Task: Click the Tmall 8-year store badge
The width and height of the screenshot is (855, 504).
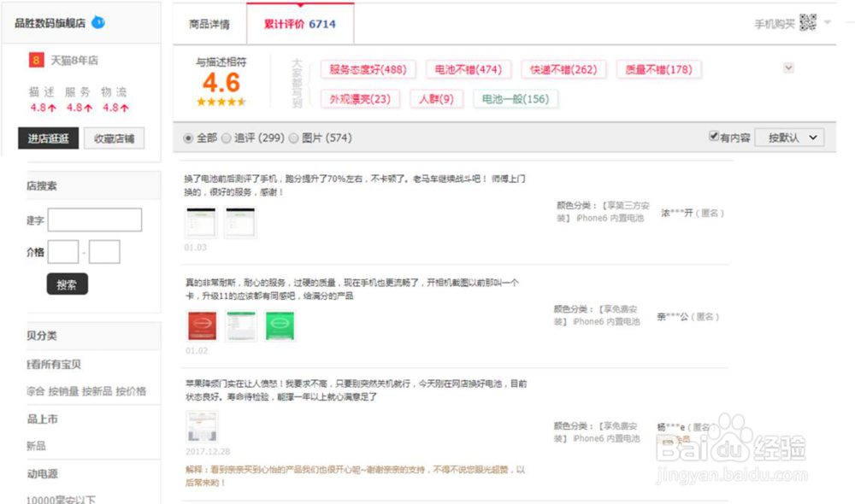Action: point(36,60)
